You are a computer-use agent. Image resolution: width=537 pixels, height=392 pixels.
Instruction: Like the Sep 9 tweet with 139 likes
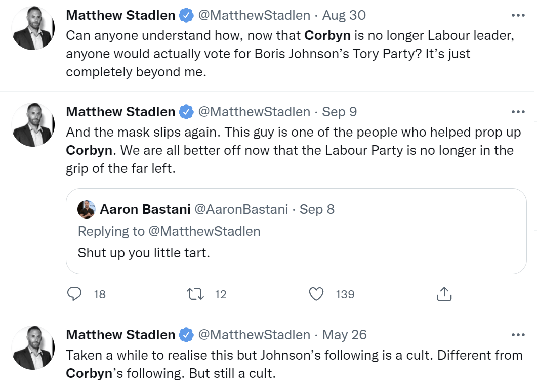coord(316,294)
